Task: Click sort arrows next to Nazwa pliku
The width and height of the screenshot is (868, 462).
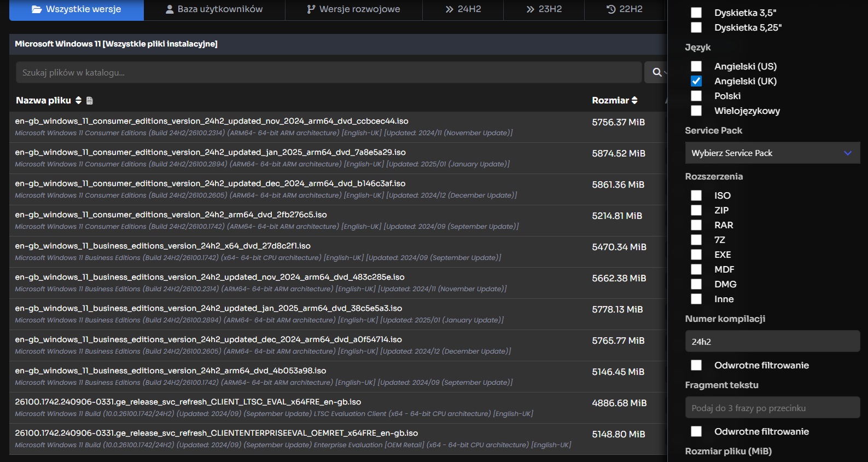Action: [x=78, y=100]
